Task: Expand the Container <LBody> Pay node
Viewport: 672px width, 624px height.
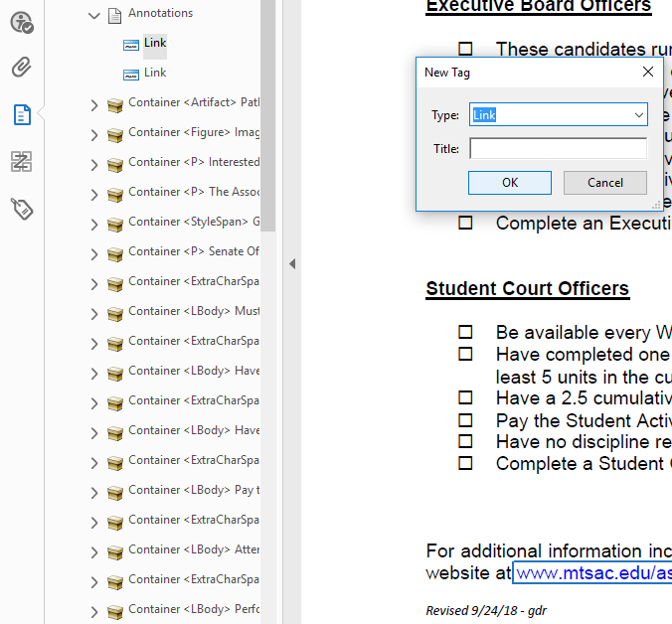Action: (x=94, y=493)
